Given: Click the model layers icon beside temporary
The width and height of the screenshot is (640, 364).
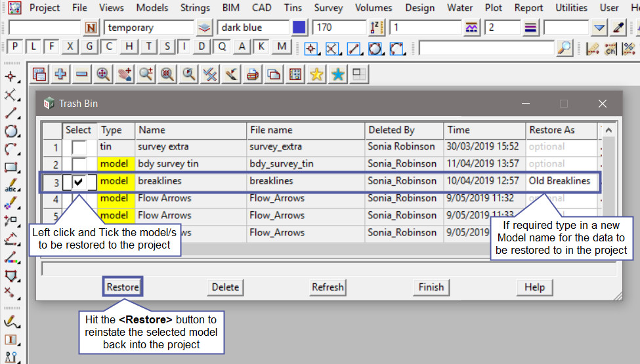Looking at the screenshot, I should click(205, 28).
